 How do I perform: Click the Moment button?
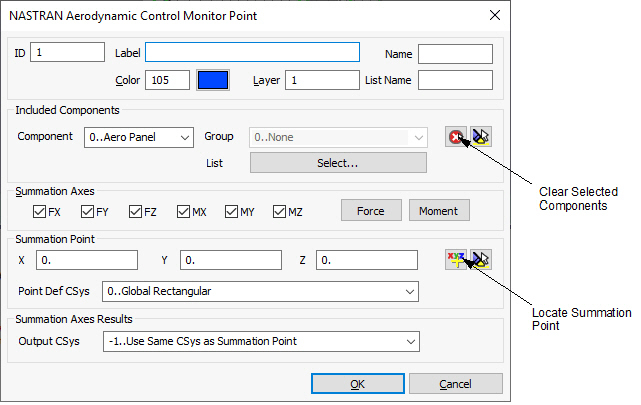pos(439,210)
